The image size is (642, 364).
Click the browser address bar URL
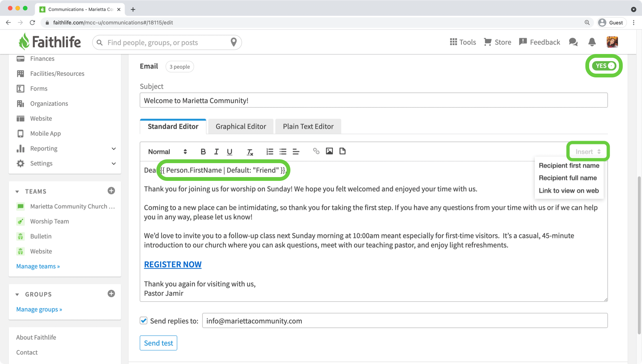[113, 23]
